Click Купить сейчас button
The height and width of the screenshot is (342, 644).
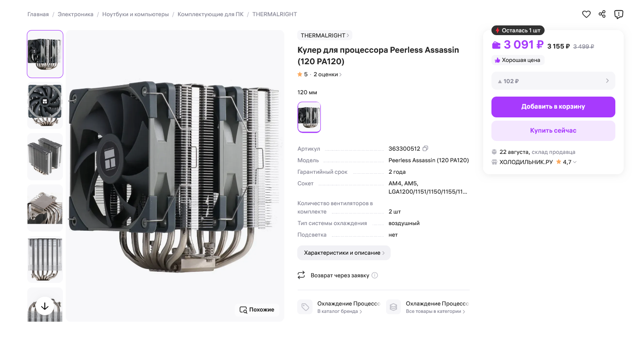pyautogui.click(x=553, y=131)
